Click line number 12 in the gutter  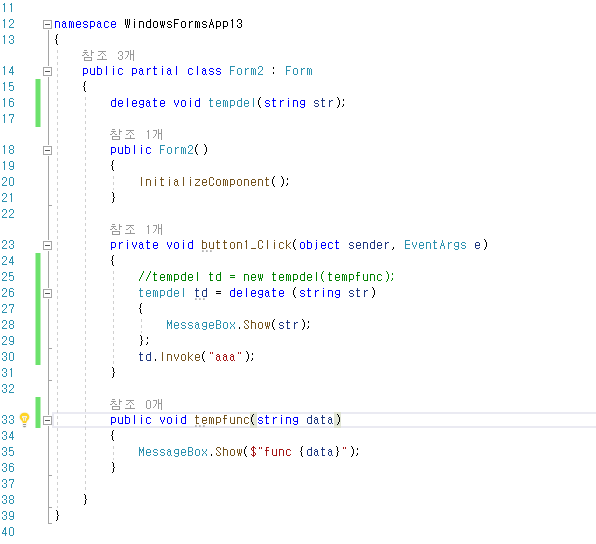[8, 24]
